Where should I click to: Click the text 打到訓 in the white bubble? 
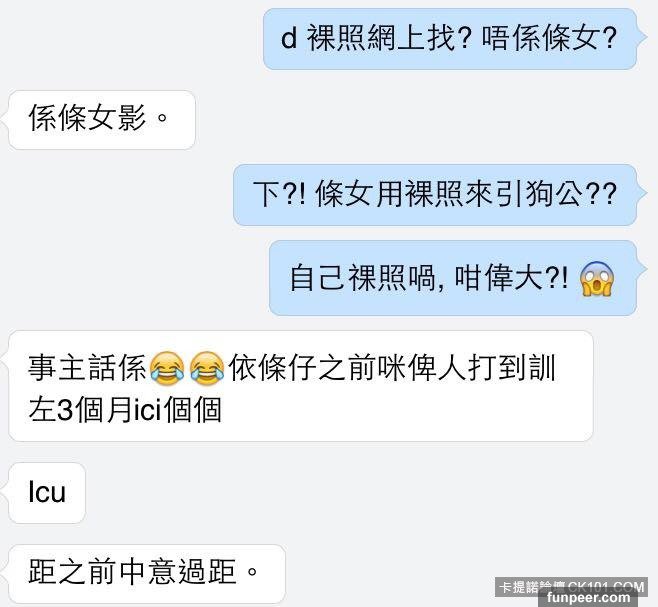tap(512, 368)
